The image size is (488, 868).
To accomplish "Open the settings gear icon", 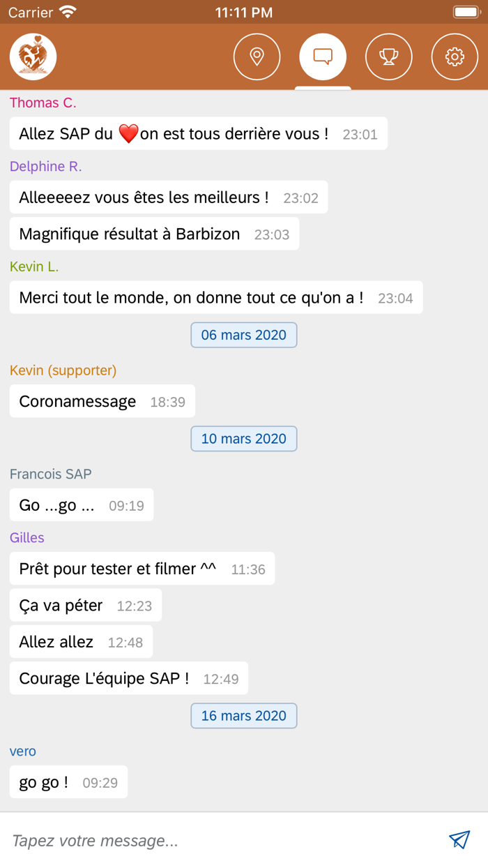I will point(455,57).
